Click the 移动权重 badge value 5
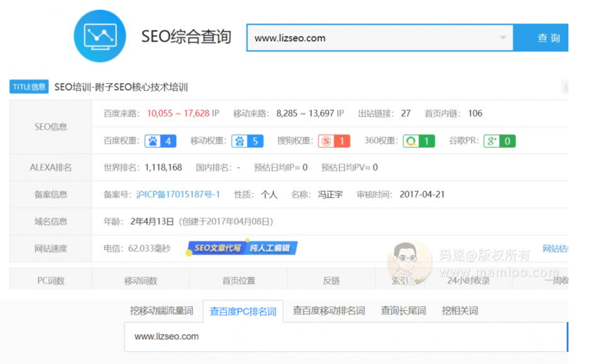Screen dimensions: 598x364 [x=255, y=141]
